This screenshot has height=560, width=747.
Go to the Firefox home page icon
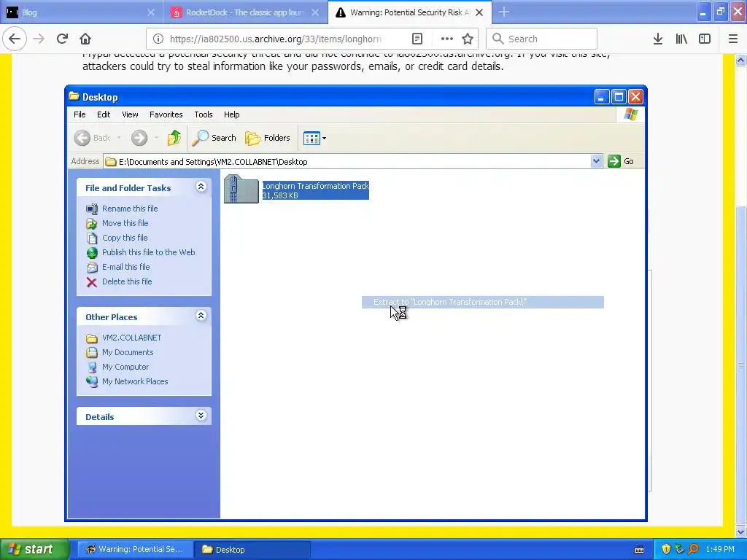(x=85, y=39)
